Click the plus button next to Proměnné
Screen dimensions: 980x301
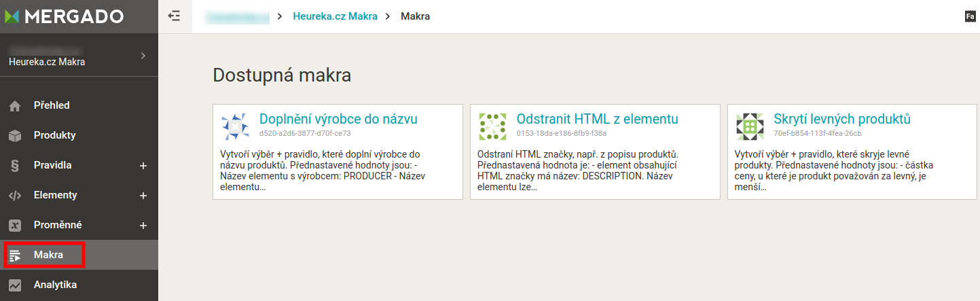point(143,226)
